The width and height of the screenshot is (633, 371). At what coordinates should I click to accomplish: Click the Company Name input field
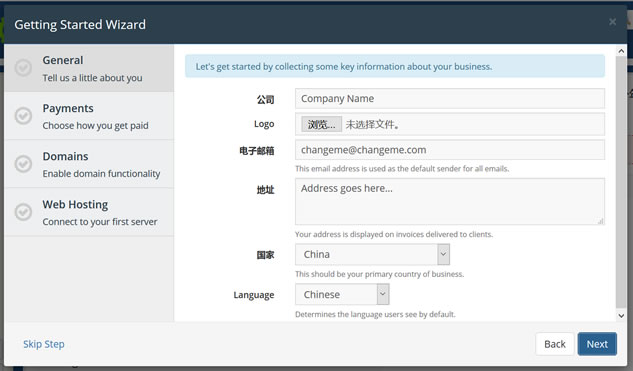450,99
